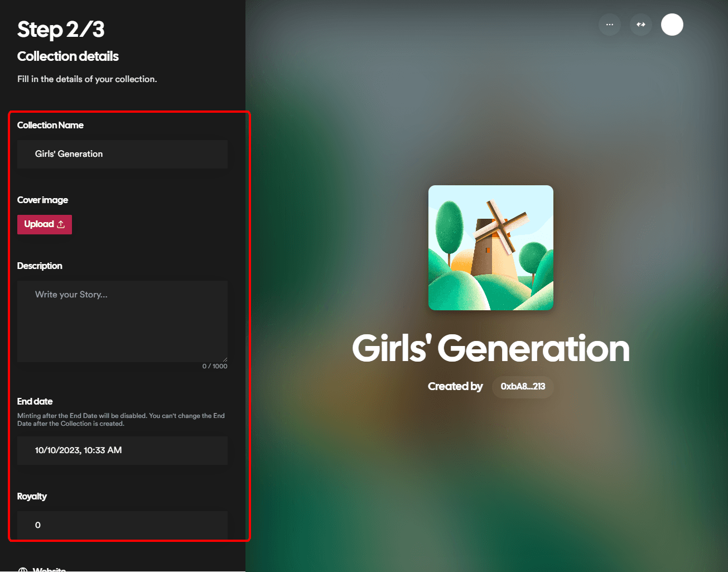Click the 0xbA8...213 creator address pill

(x=523, y=386)
